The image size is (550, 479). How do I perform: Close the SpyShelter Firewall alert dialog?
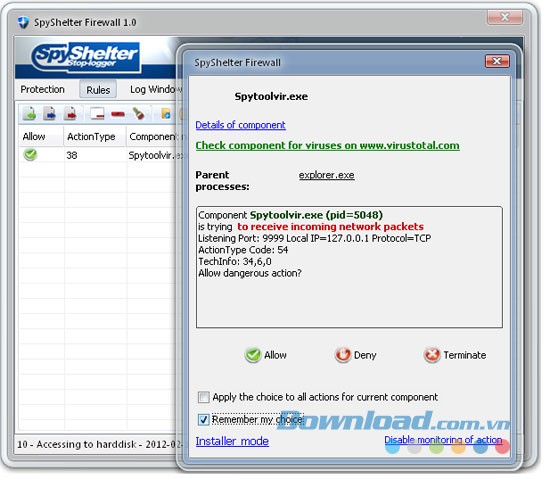497,61
